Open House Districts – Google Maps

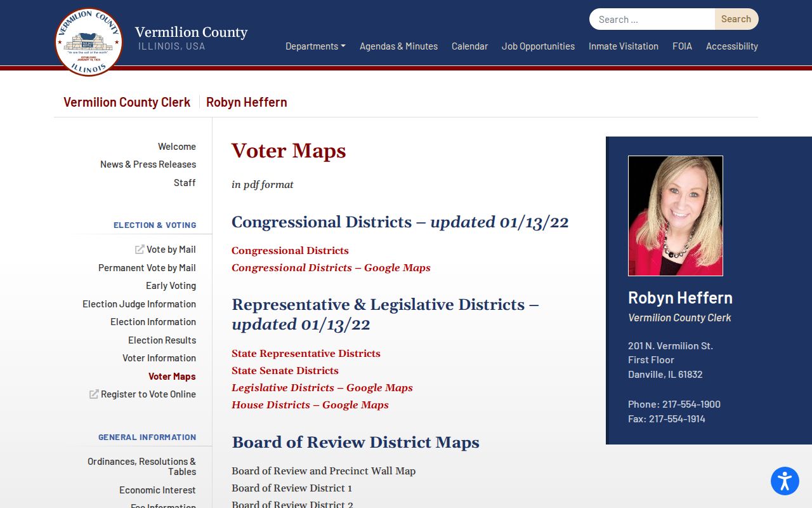(310, 405)
